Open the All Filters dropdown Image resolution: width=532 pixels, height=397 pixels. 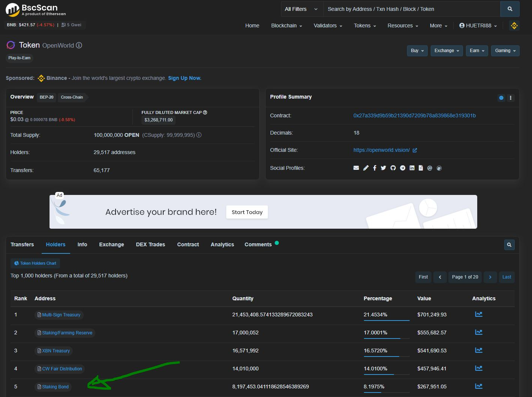point(302,9)
